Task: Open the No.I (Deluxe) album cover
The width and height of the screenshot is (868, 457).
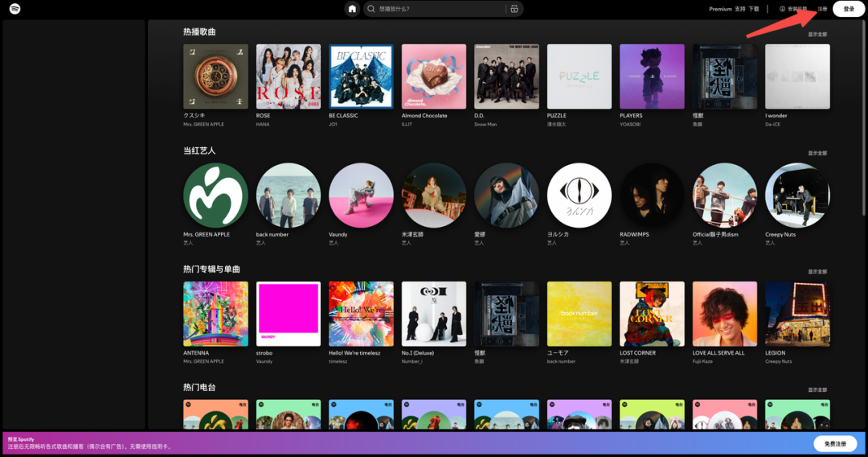Action: point(434,314)
